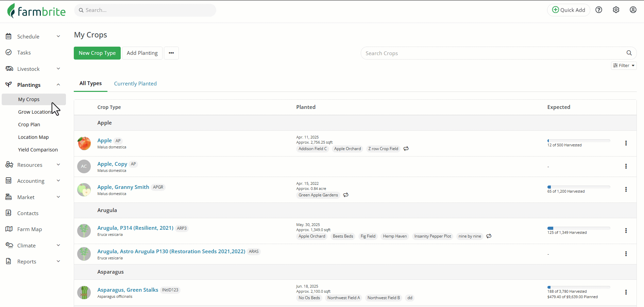This screenshot has height=307, width=644.
Task: Open My Crops in the sidebar
Action: pyautogui.click(x=34, y=99)
